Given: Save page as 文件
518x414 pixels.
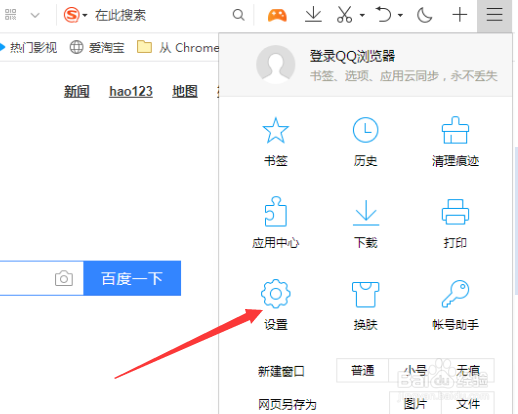Looking at the screenshot, I should click(x=468, y=404).
